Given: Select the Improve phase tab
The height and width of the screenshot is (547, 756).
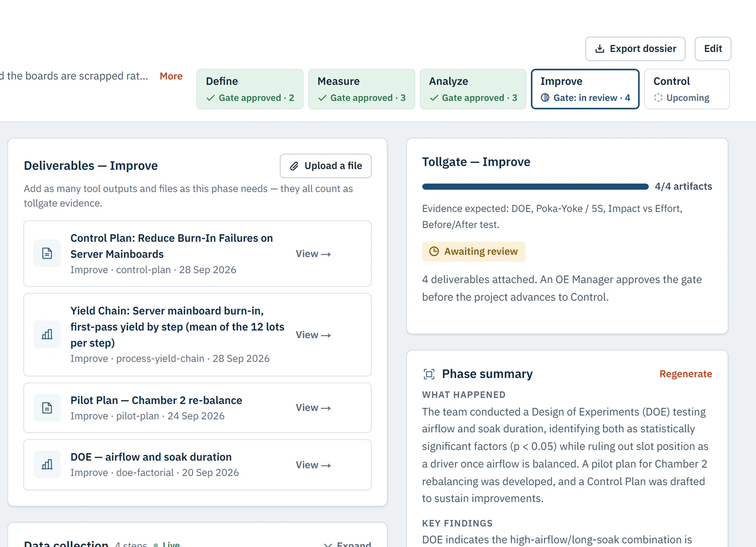Looking at the screenshot, I should [585, 89].
